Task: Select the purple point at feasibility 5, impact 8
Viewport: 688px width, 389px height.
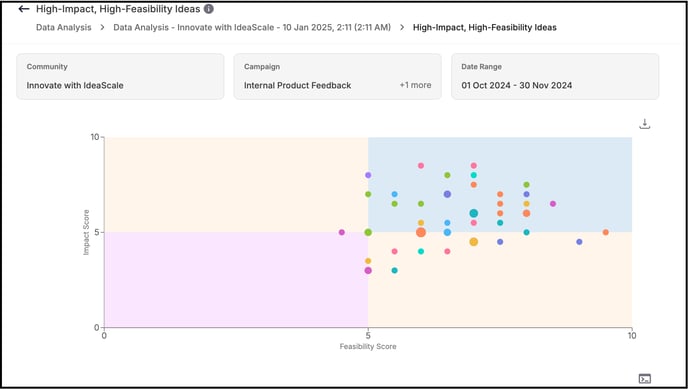Action: [x=368, y=175]
